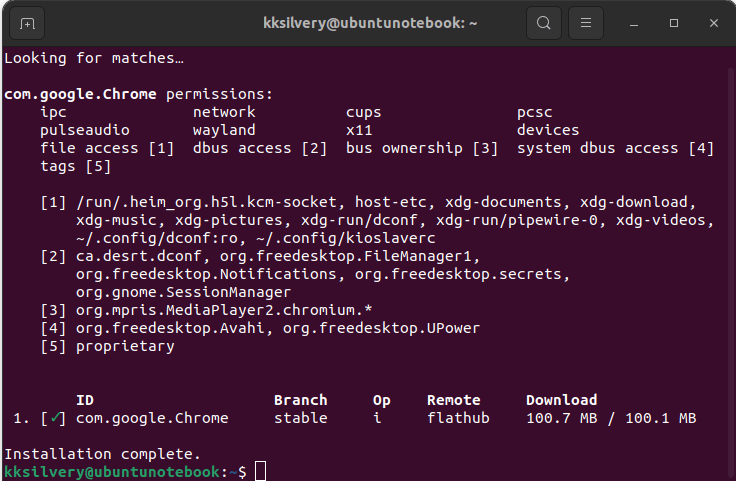Click the 'stable' branch value
Screen dimensions: 736x481
tap(300, 418)
